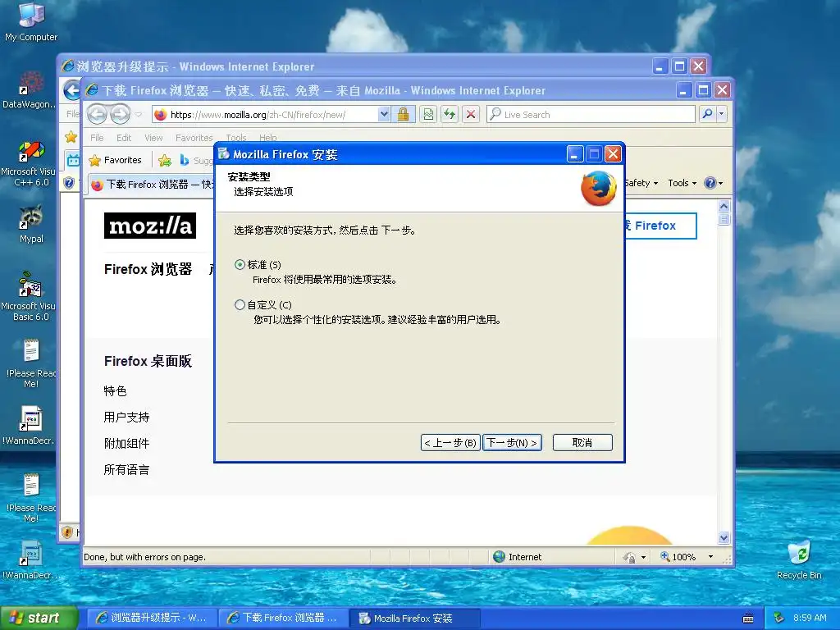Open the search provider dropdown arrow
The image size is (840, 630).
click(722, 114)
